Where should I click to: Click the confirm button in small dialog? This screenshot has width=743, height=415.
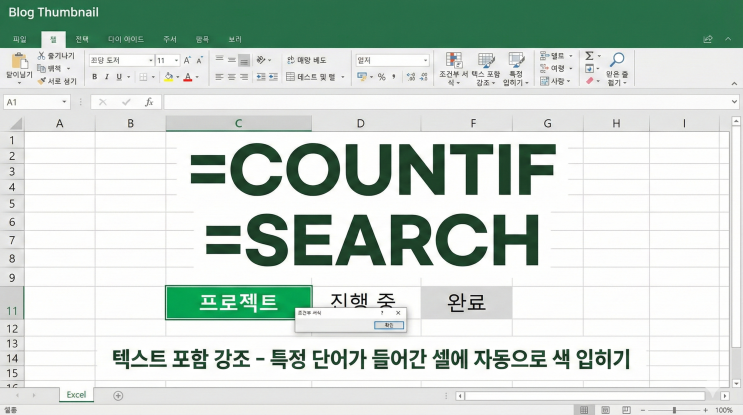tap(389, 325)
